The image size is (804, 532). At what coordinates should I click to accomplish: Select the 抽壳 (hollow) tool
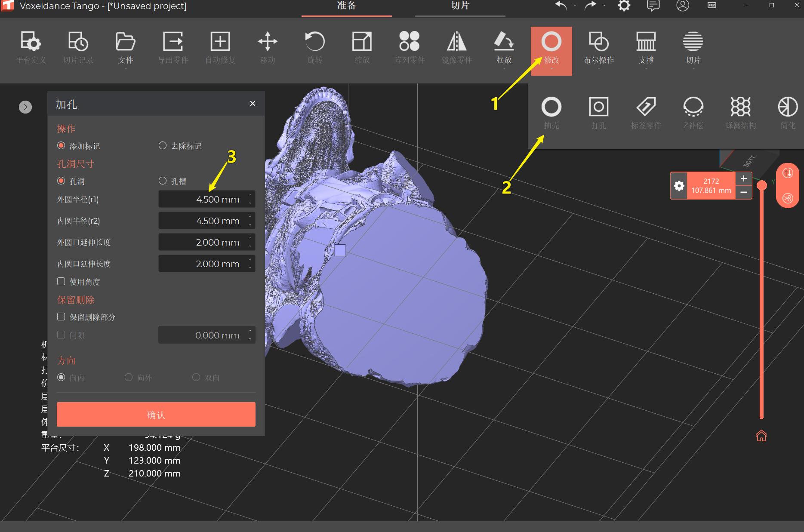click(x=551, y=112)
